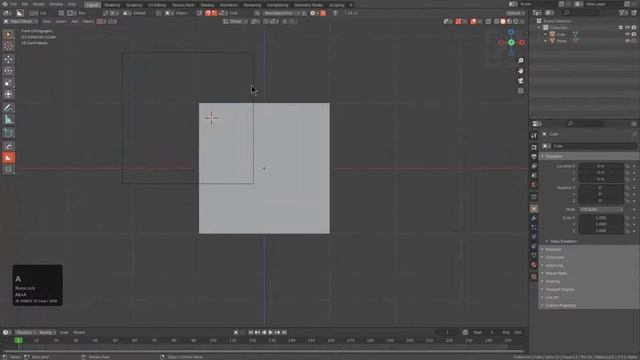Click the Options button in viewport header

(515, 13)
